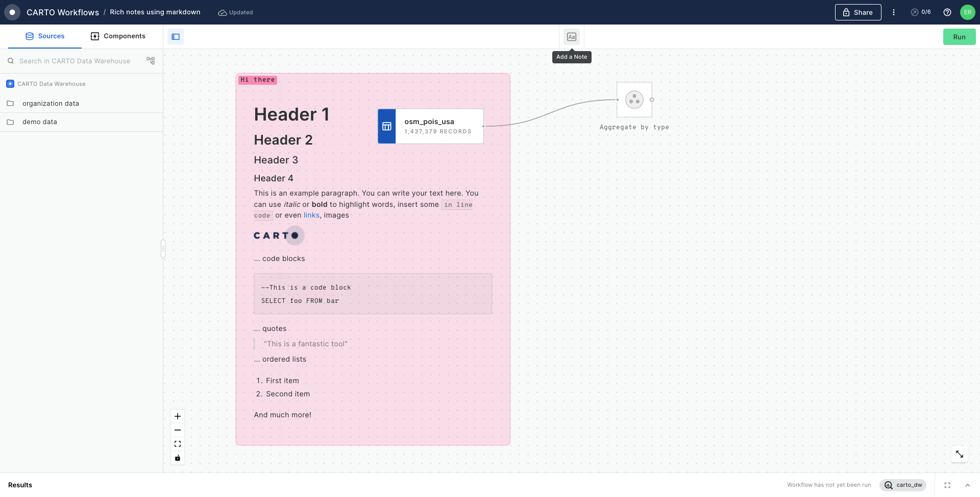
Task: Expand the organization data folder
Action: (51, 103)
